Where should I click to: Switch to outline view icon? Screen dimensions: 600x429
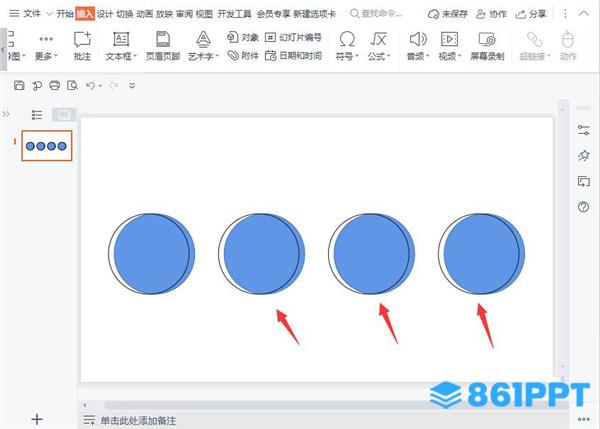[37, 114]
